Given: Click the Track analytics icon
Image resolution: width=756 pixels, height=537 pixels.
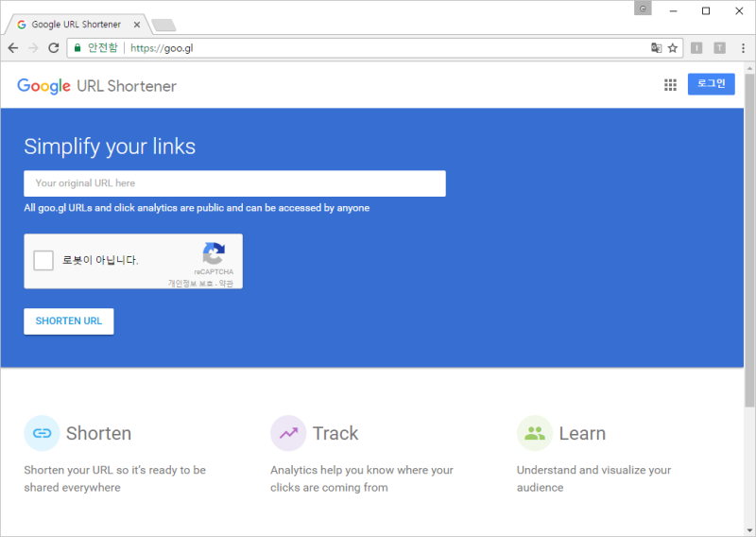Looking at the screenshot, I should tap(288, 433).
